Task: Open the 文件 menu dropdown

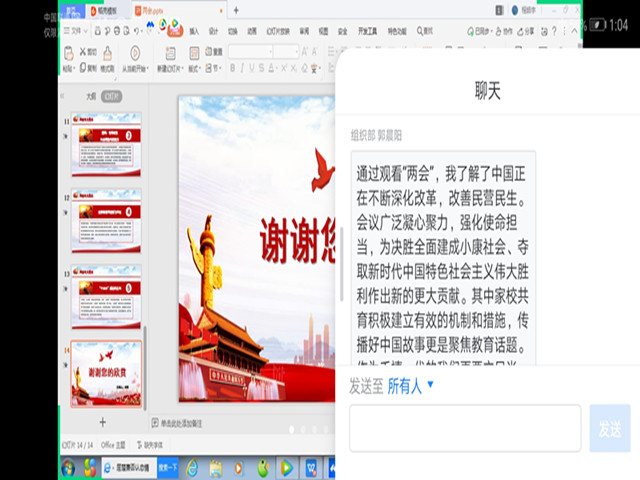Action: (x=80, y=32)
